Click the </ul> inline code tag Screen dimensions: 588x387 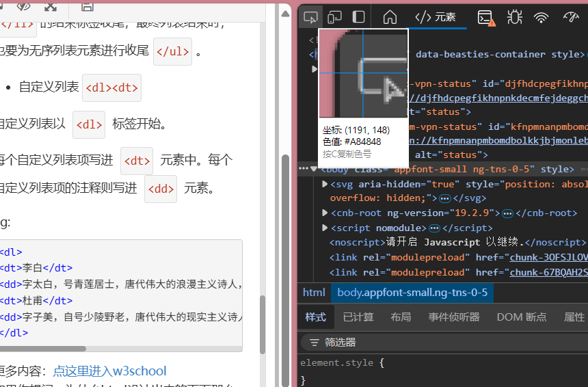click(172, 51)
